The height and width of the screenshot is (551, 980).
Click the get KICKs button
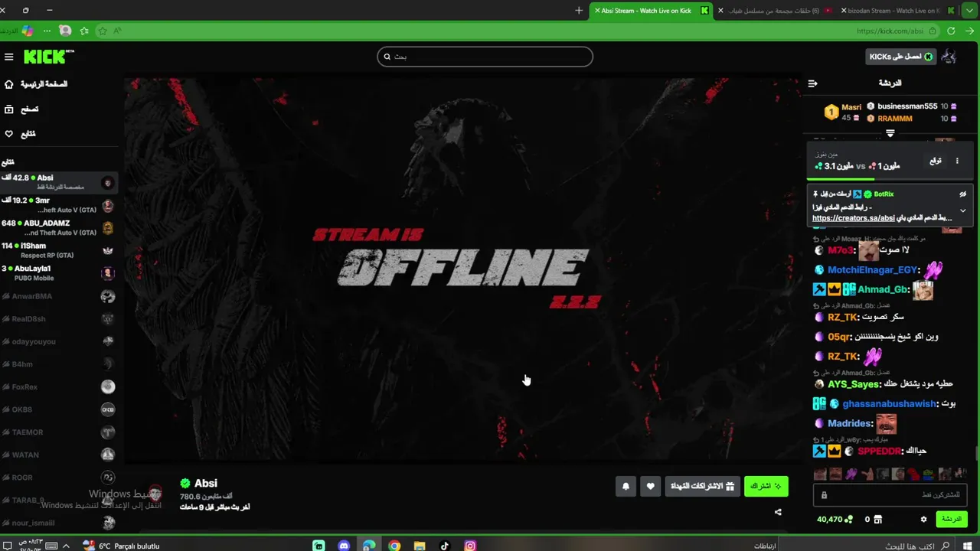click(x=901, y=57)
